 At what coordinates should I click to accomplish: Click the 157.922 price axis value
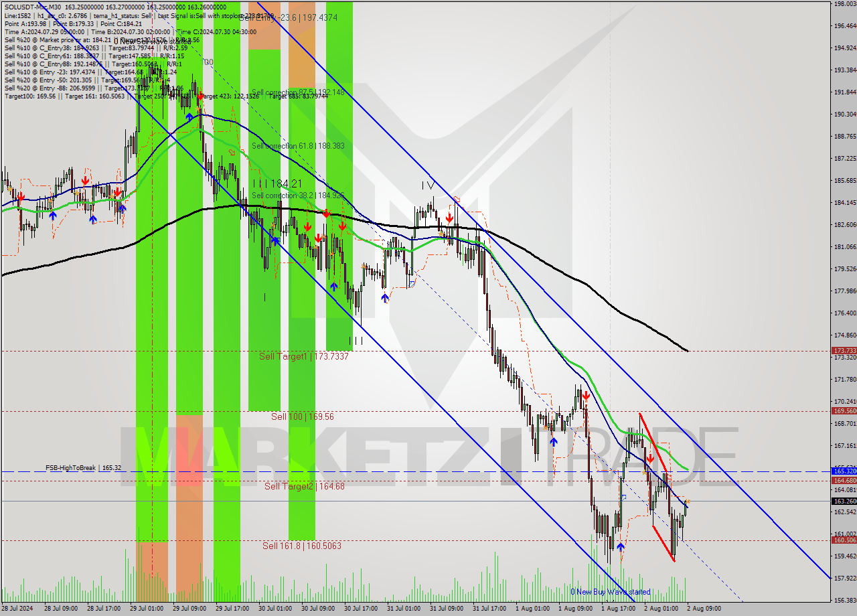[x=845, y=577]
